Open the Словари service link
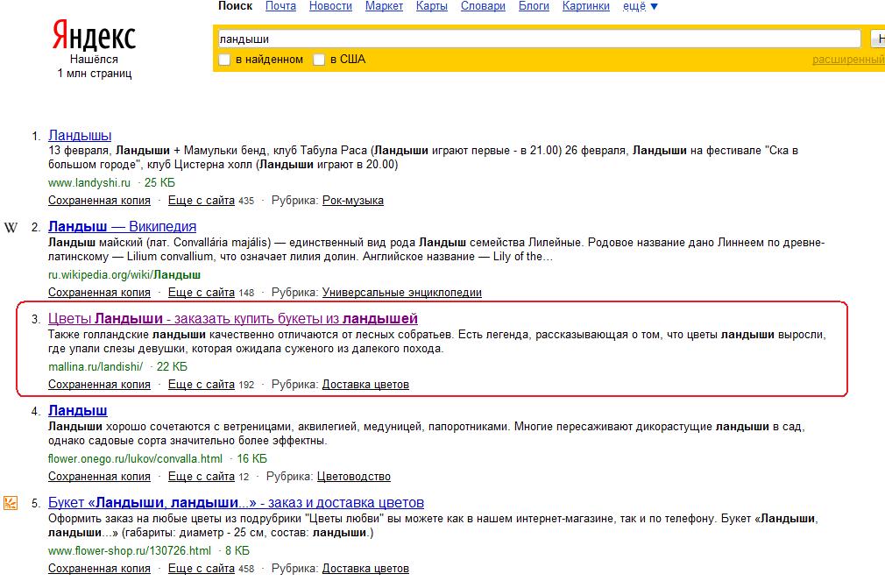This screenshot has height=588, width=885. pyautogui.click(x=483, y=6)
